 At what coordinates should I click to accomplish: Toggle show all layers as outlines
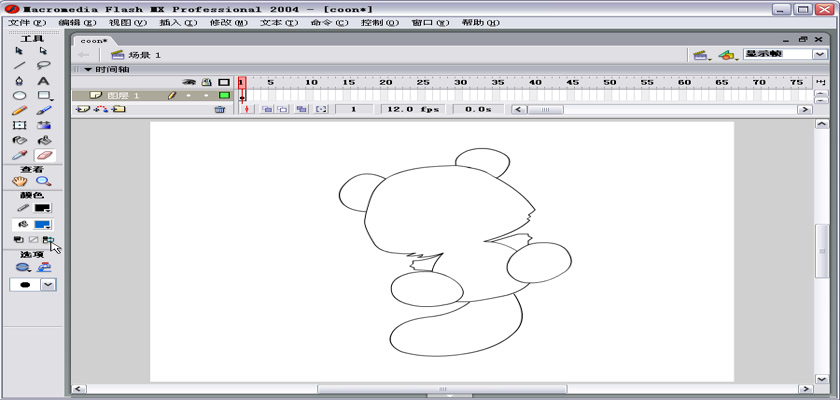click(224, 82)
